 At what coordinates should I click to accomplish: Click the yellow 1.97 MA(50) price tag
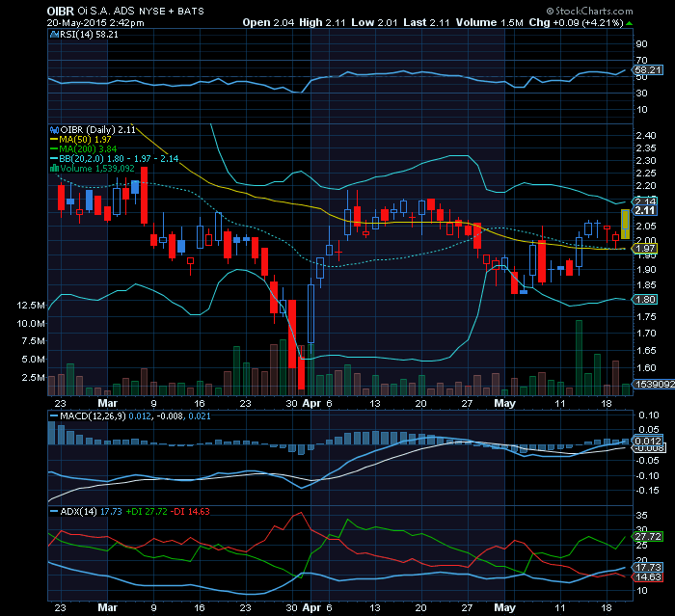645,249
